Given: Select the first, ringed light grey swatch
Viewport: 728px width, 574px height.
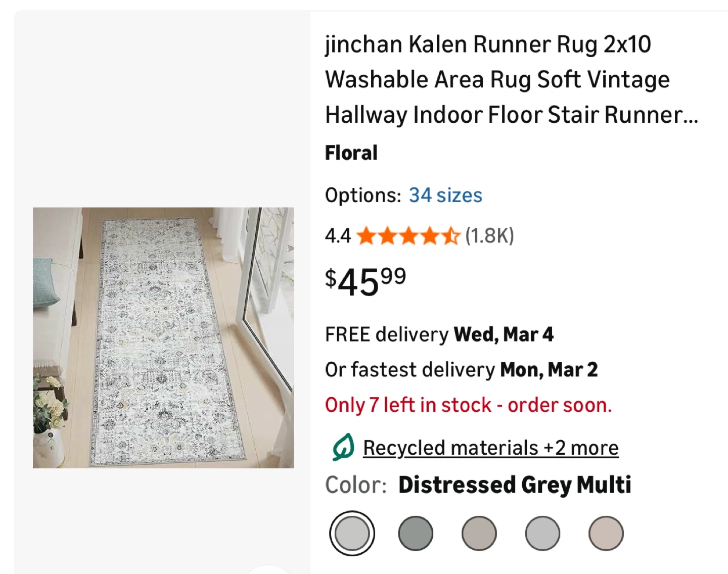Looking at the screenshot, I should (352, 534).
